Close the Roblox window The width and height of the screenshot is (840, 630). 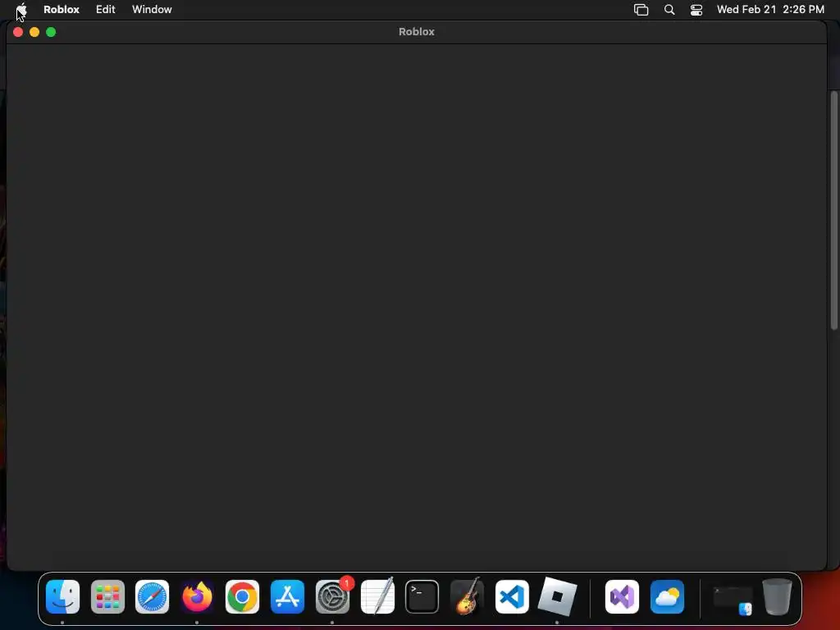point(18,32)
